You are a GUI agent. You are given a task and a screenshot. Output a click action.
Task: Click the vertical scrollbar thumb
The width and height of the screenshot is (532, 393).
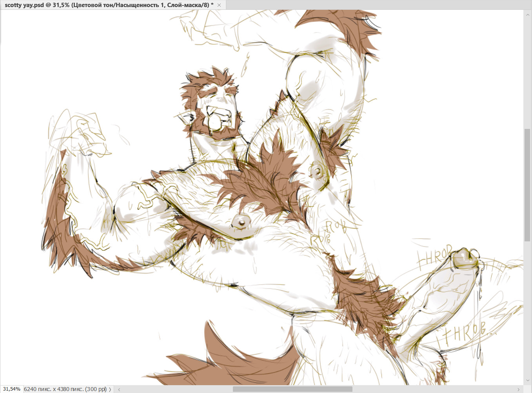(x=527, y=185)
